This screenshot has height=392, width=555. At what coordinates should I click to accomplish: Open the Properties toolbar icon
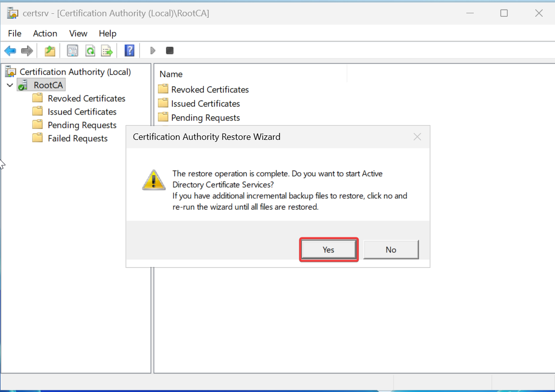click(x=72, y=51)
